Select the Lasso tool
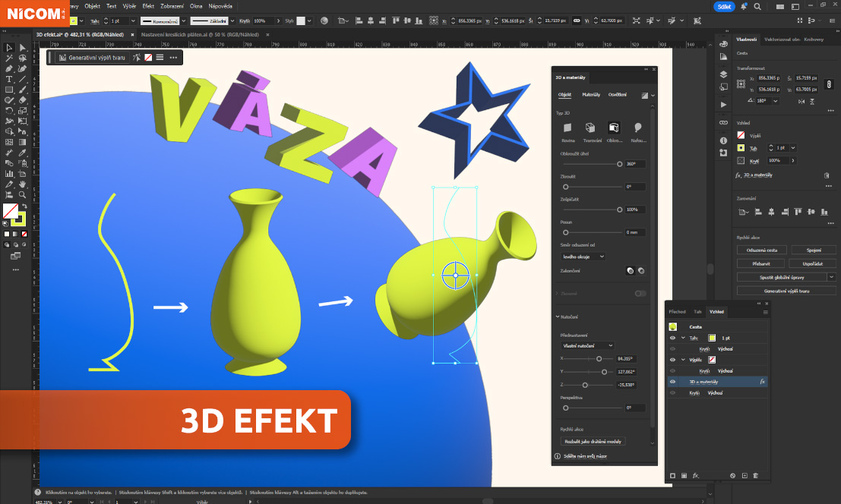The height and width of the screenshot is (504, 841). pyautogui.click(x=23, y=58)
